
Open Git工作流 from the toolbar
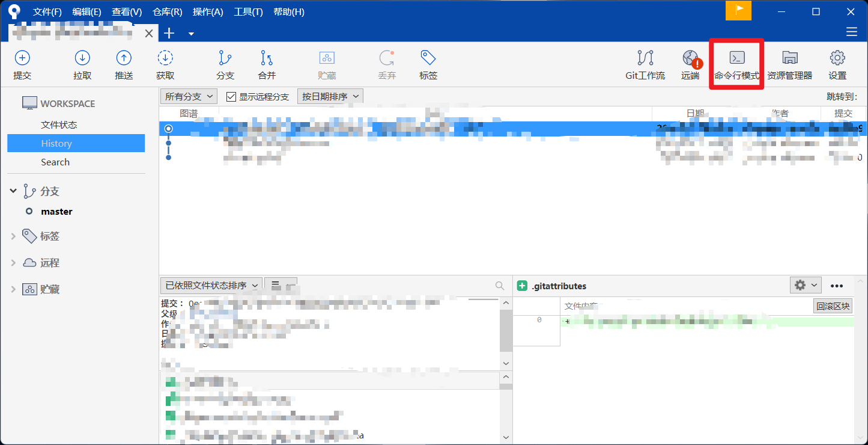(645, 64)
